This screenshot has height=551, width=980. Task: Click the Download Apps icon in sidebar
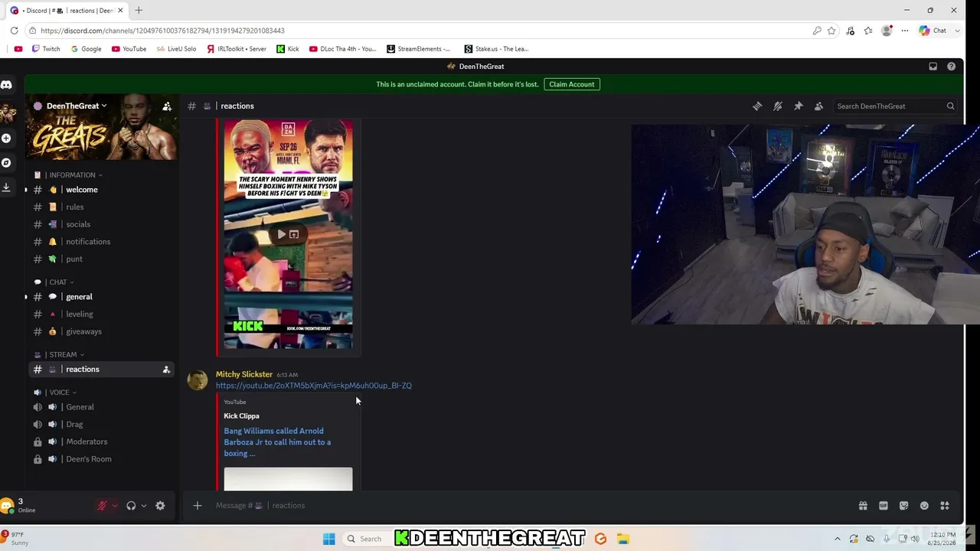coord(6,187)
